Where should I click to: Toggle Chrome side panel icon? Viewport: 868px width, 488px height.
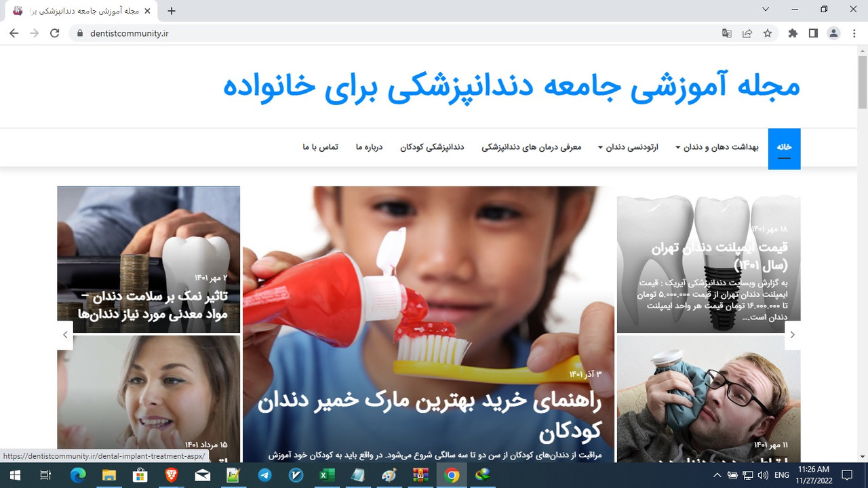point(813,33)
